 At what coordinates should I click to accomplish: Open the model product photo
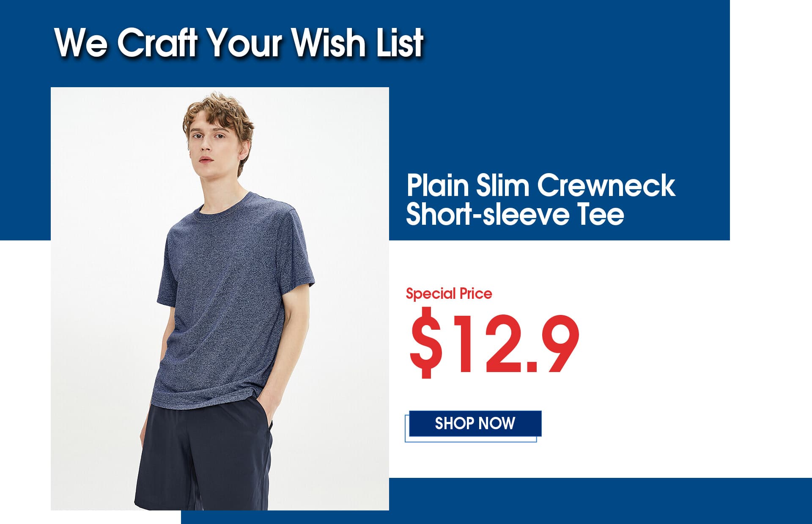coord(220,299)
